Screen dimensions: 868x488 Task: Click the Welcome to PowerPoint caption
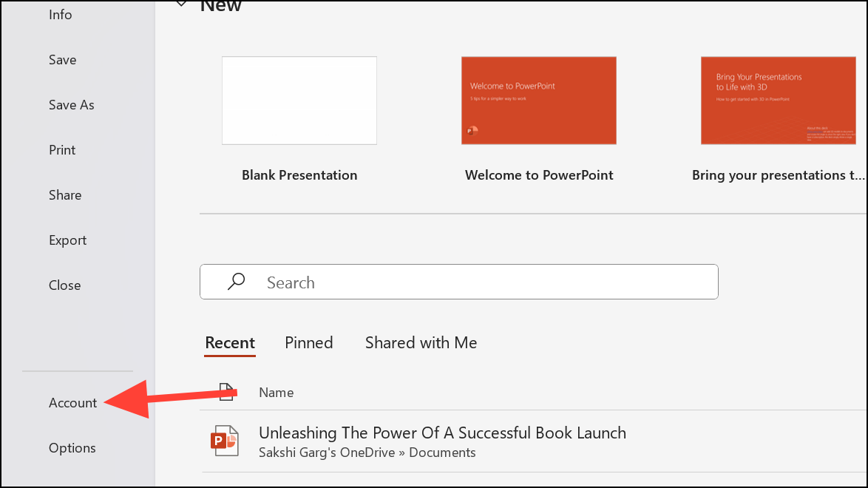coord(539,175)
